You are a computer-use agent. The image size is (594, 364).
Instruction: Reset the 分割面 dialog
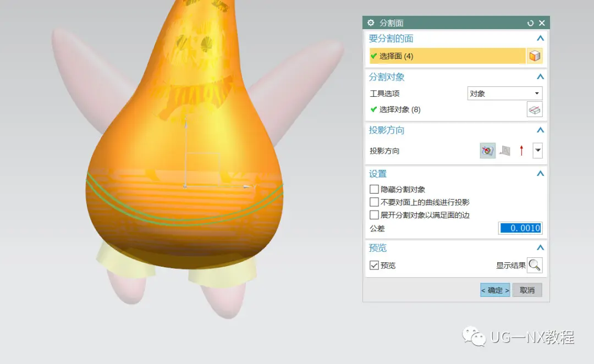pyautogui.click(x=530, y=23)
